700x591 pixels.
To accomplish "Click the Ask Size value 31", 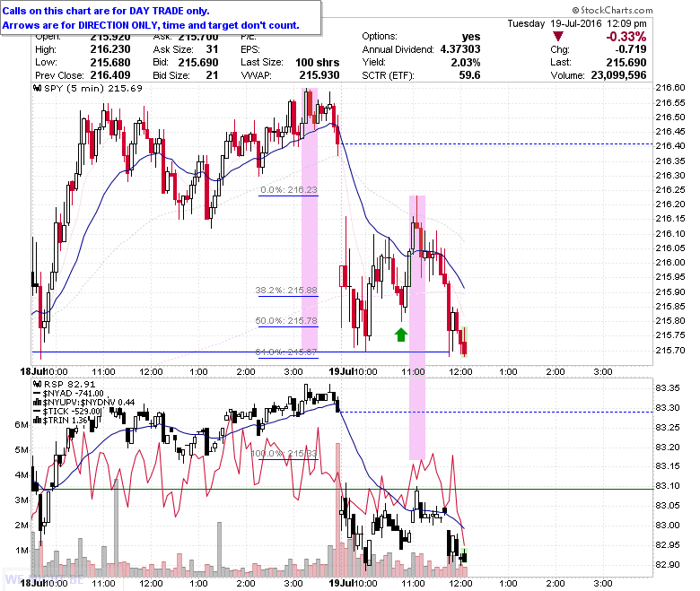I will coord(212,49).
